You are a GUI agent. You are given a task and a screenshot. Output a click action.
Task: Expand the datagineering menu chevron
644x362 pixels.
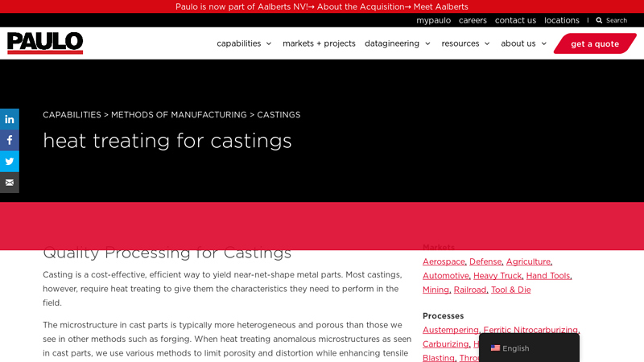(x=427, y=43)
